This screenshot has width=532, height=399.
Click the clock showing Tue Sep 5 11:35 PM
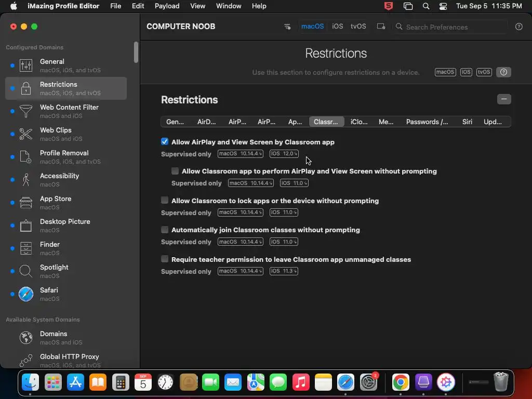(489, 6)
